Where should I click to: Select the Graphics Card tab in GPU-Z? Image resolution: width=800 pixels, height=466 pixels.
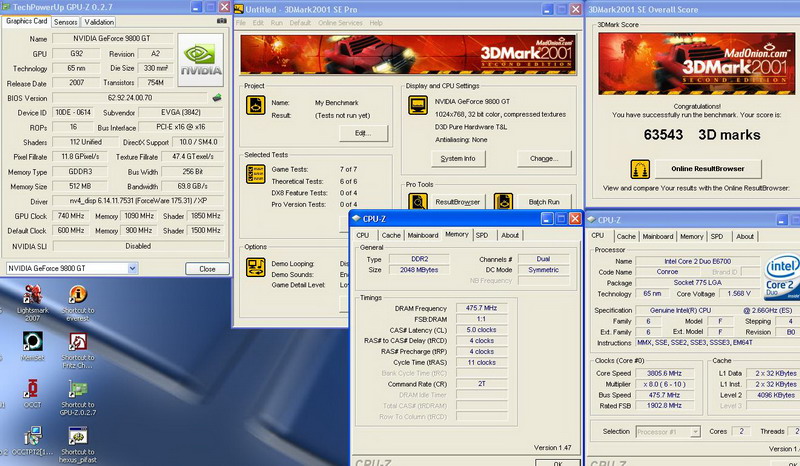pyautogui.click(x=27, y=21)
